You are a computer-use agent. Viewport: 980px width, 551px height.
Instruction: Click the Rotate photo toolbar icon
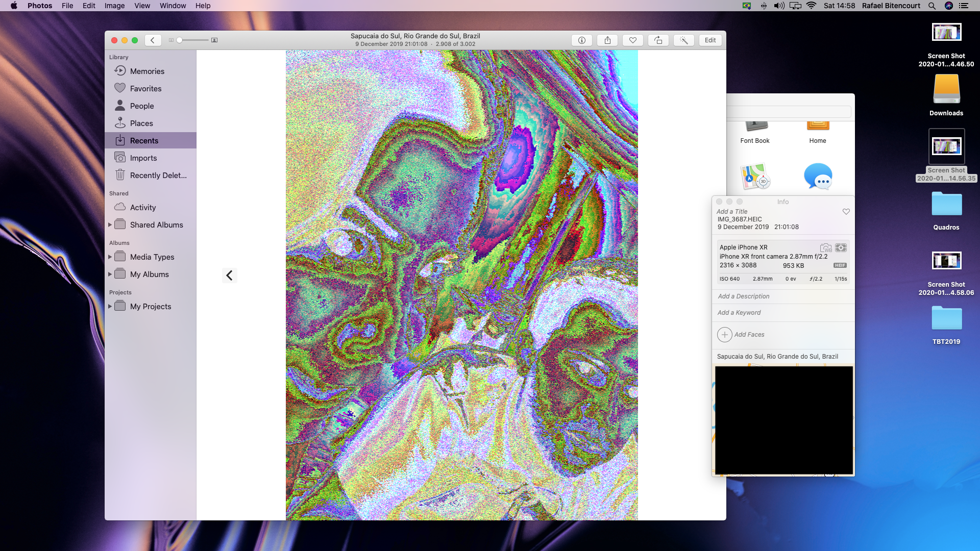[x=658, y=40]
